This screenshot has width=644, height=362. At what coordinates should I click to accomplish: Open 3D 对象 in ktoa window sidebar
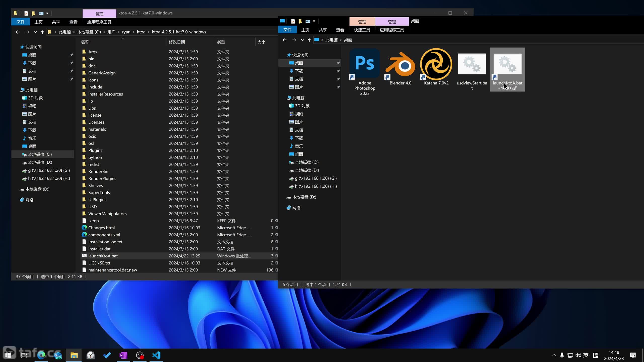(x=35, y=98)
